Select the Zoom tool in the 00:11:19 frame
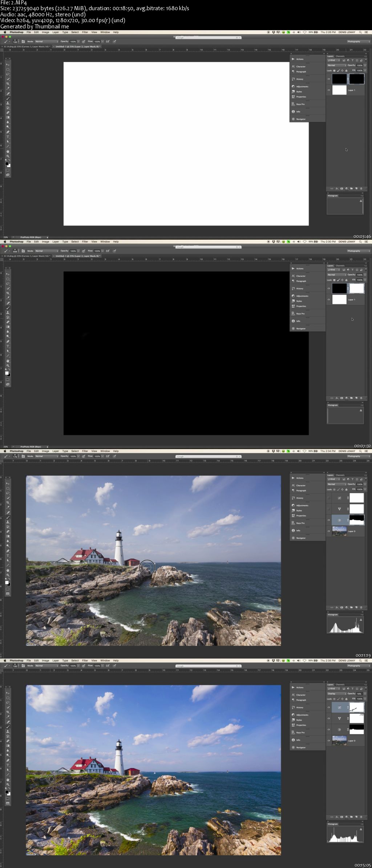This screenshot has width=372, height=868. 8,575
